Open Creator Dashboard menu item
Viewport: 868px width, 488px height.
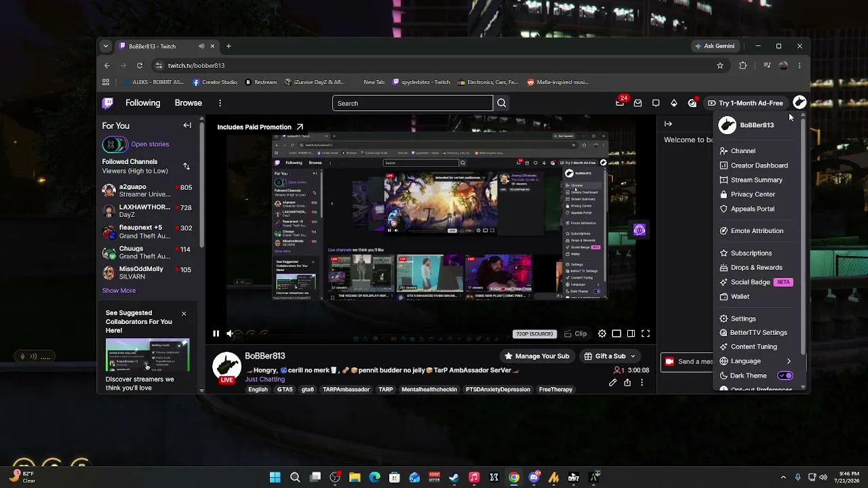(755, 165)
